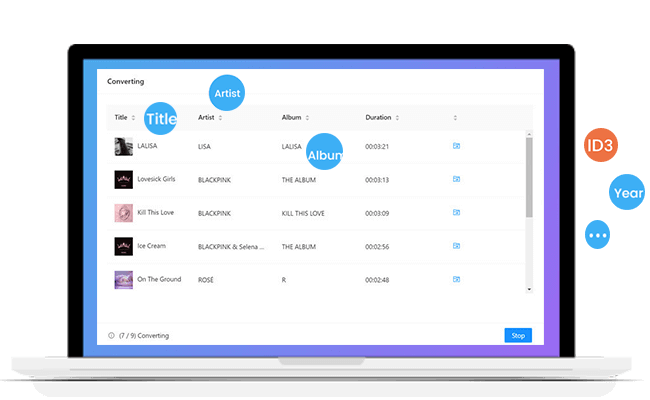Image resolution: width=650 pixels, height=400 pixels.
Task: Click the scrollbar down arrow
Action: [x=529, y=289]
